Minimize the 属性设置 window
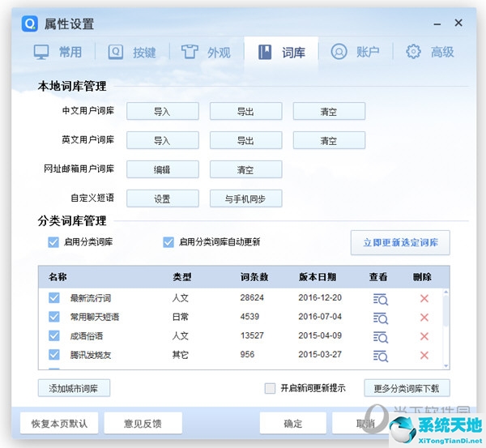Image resolution: width=486 pixels, height=448 pixels. click(x=437, y=23)
